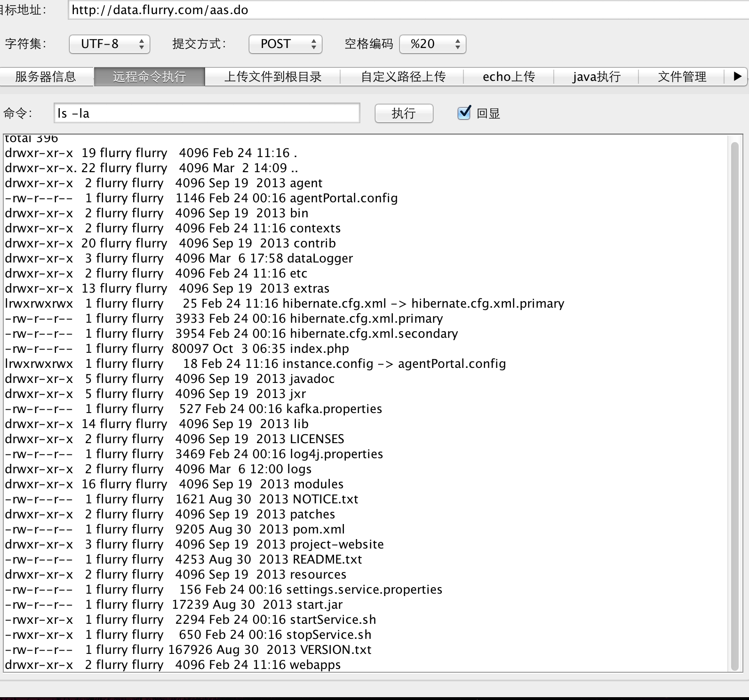Image resolution: width=749 pixels, height=700 pixels.
Task: Click the instance.config symlink line
Action: (x=255, y=364)
